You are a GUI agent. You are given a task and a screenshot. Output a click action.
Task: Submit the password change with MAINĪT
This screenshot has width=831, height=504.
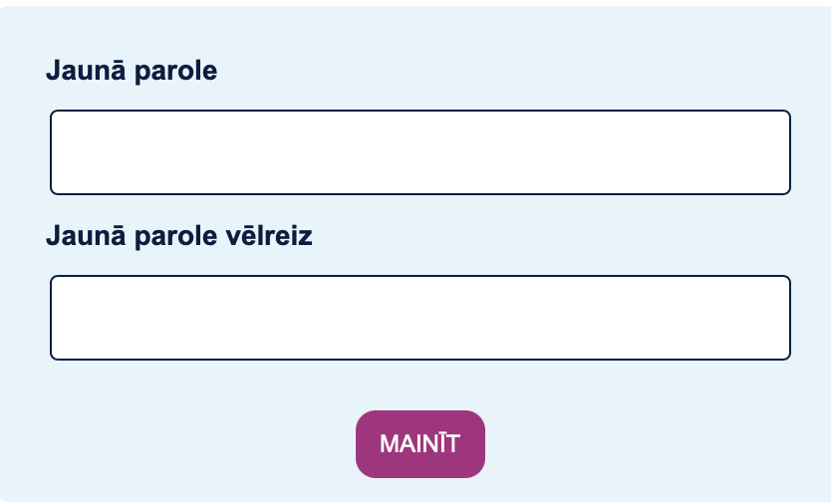[419, 443]
